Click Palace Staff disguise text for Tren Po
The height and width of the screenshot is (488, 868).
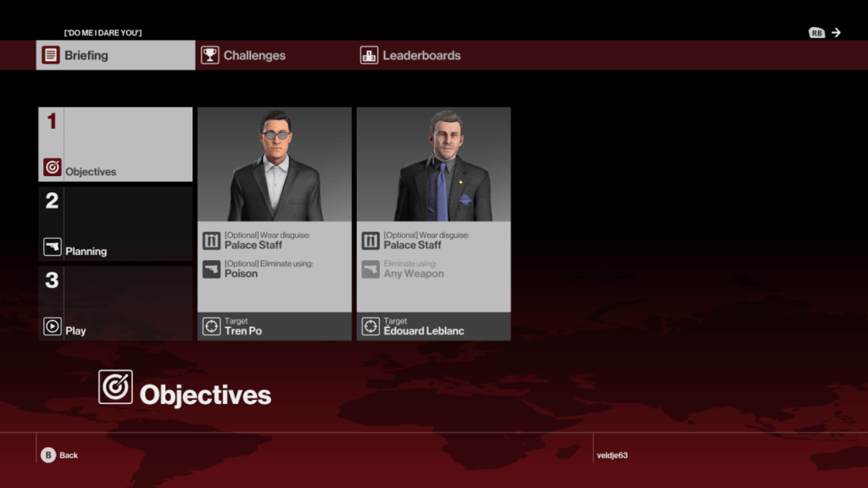253,245
